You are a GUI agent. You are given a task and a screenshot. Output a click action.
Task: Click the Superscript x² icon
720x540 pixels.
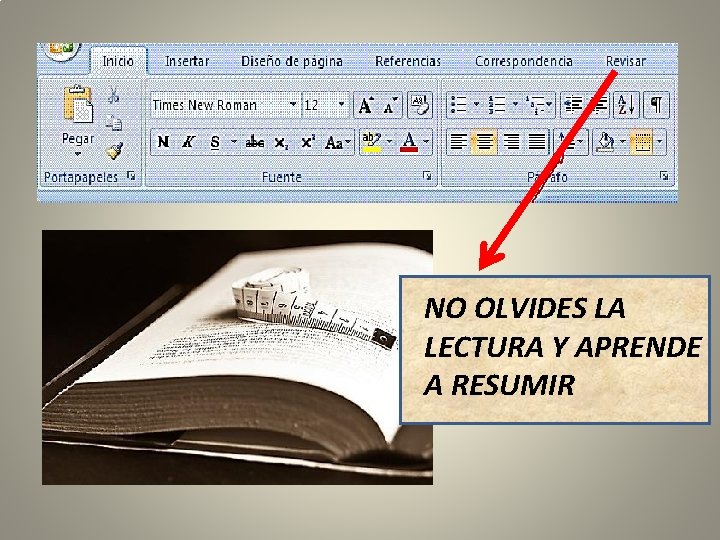click(307, 142)
